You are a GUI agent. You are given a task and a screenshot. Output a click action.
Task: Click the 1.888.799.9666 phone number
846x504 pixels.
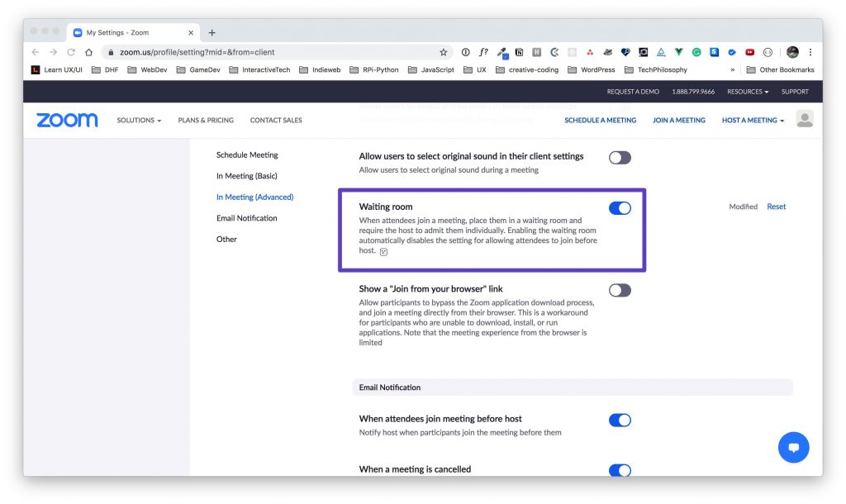[693, 91]
